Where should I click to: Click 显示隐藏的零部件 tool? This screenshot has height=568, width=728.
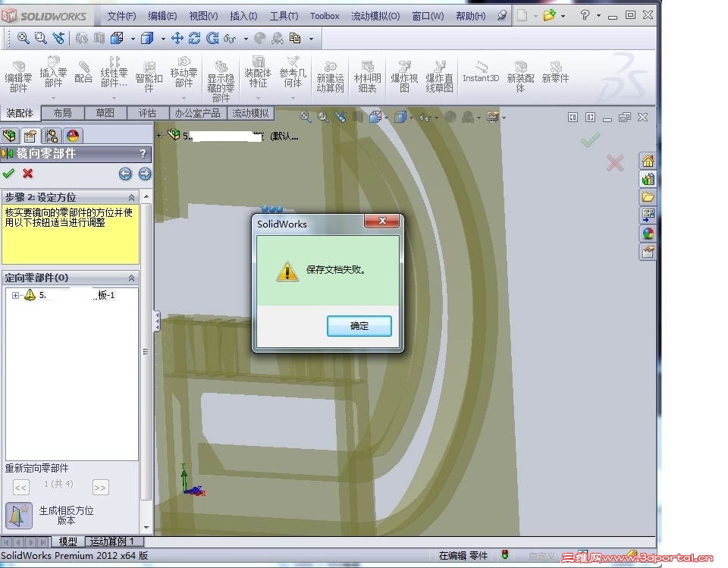click(x=221, y=81)
